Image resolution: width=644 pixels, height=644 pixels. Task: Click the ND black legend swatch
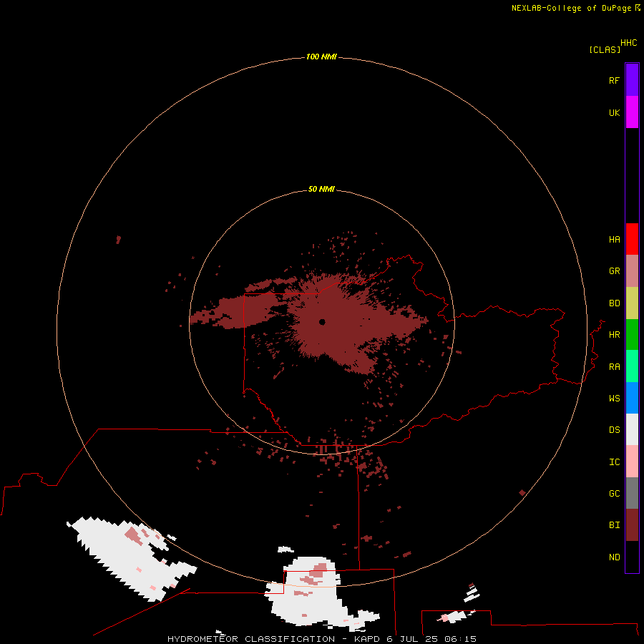(x=632, y=557)
